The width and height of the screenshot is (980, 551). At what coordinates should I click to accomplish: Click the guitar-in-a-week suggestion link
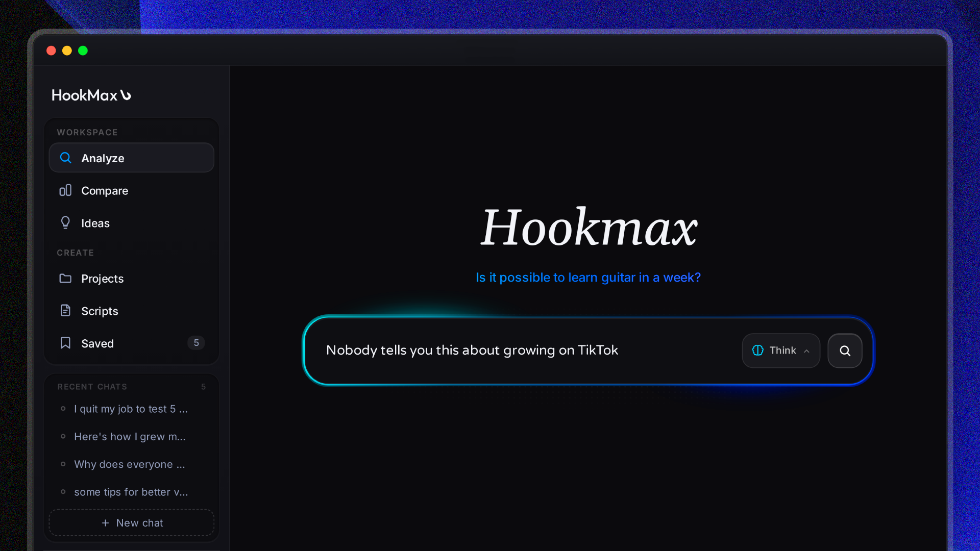click(x=588, y=278)
